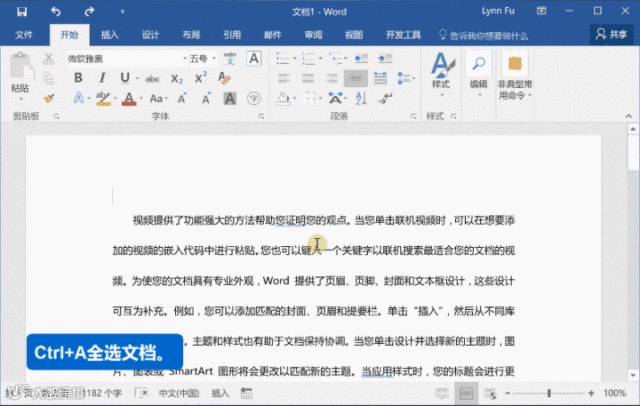Viewport: 640px width, 406px height.
Task: Decrease font size with shrink A
Action: (206, 98)
